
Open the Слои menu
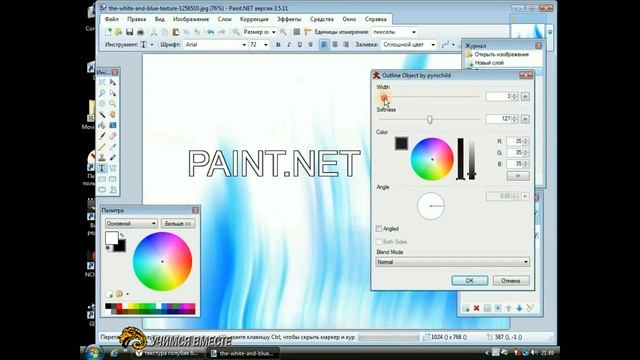(x=224, y=19)
